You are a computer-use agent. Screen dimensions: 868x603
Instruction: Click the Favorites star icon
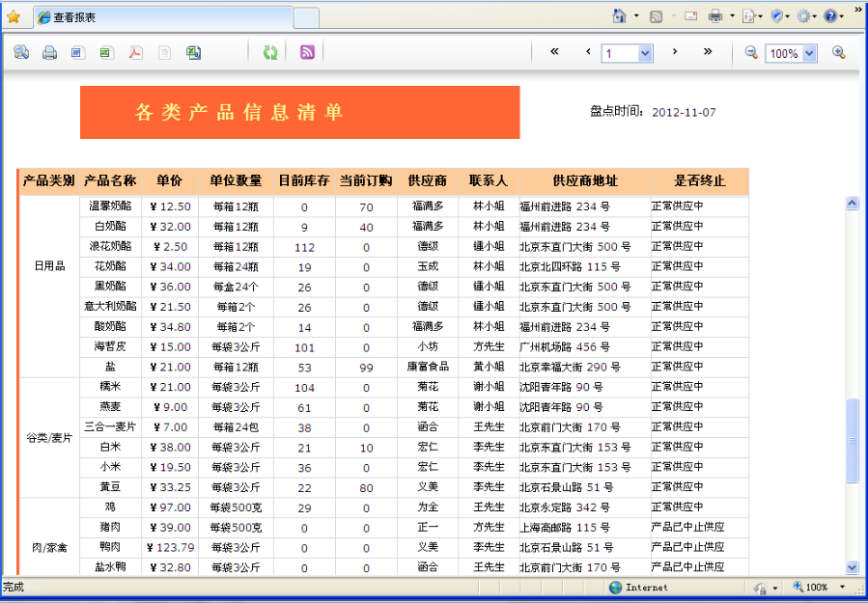14,16
